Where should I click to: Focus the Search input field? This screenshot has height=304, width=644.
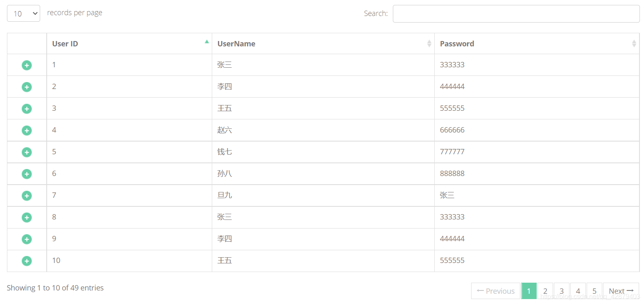(516, 14)
